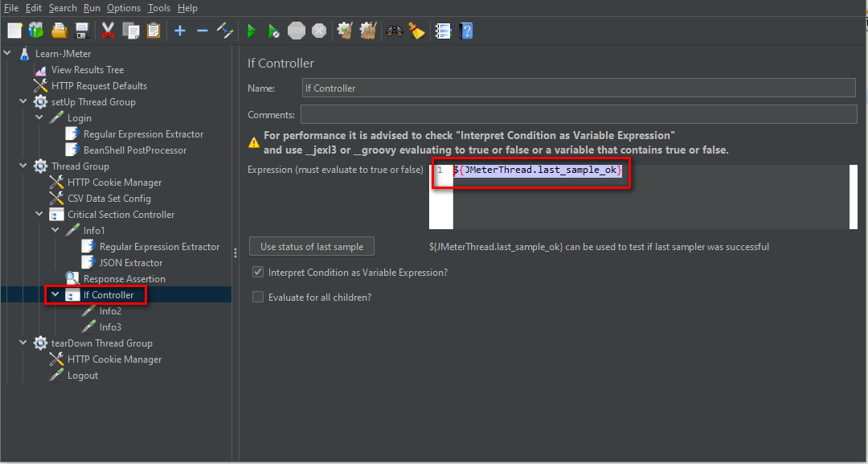Open the File menu
Screen dimensions: 868x464
click(11, 8)
